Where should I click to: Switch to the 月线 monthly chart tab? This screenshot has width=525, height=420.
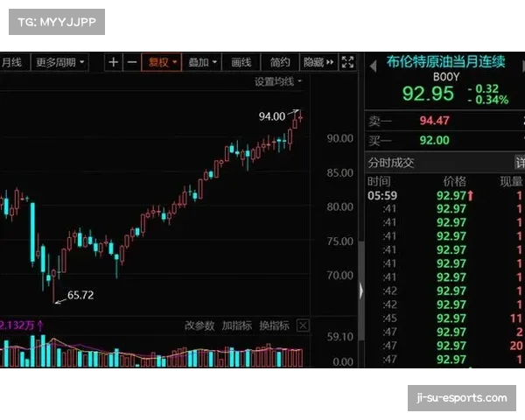[x=11, y=62]
